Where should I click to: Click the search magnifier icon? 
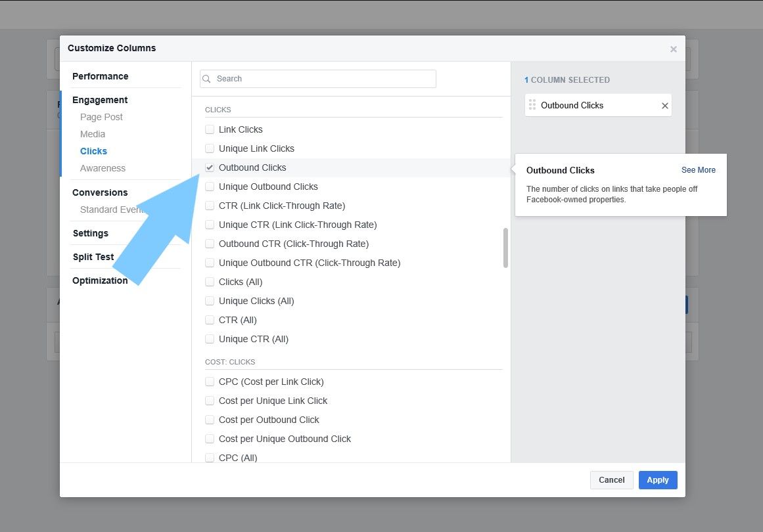(x=206, y=79)
